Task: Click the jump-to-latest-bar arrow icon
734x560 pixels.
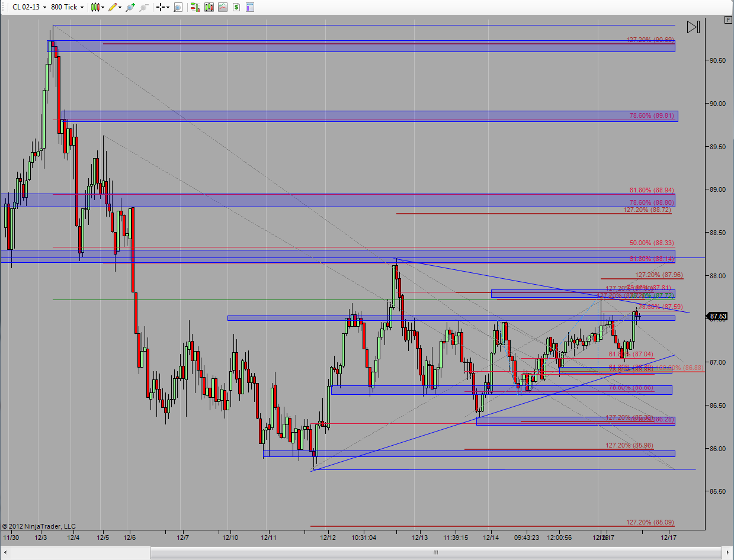Action: 694,27
